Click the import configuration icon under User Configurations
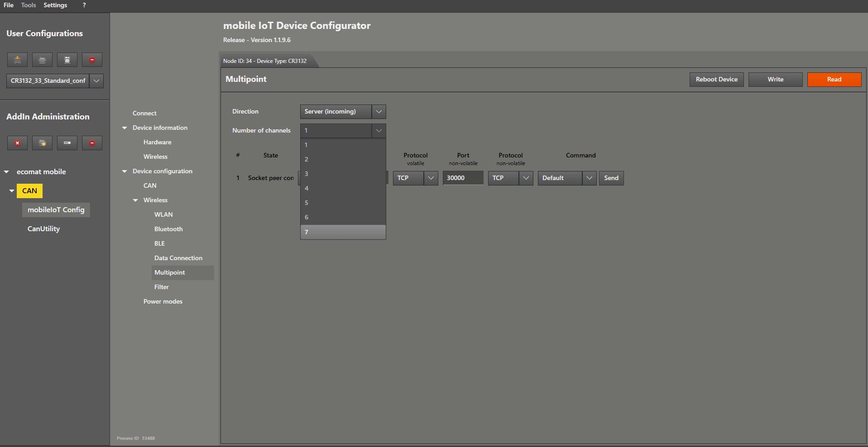 click(17, 60)
